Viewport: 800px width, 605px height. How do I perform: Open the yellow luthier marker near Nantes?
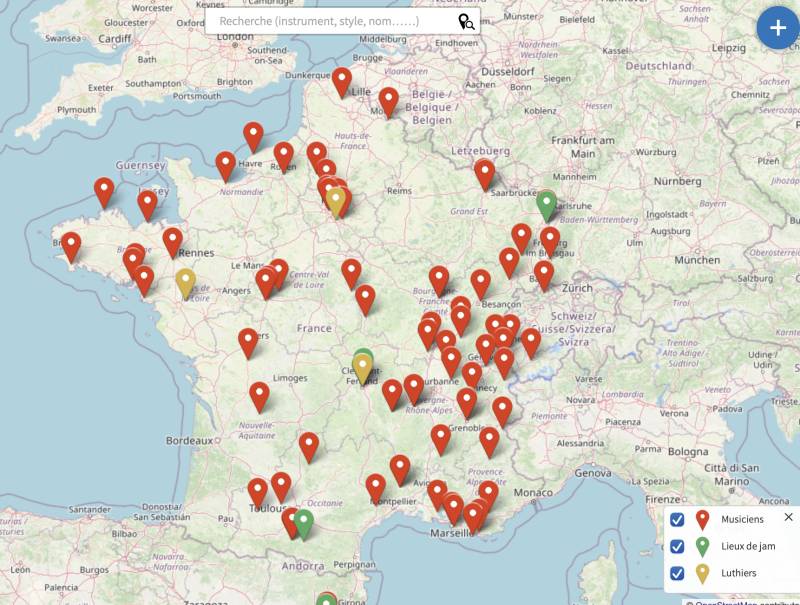[185, 283]
